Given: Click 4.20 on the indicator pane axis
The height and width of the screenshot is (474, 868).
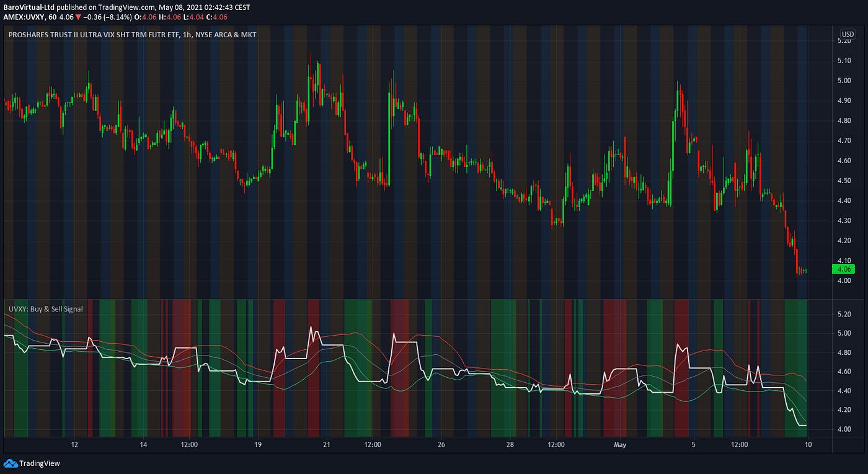Looking at the screenshot, I should point(844,409).
